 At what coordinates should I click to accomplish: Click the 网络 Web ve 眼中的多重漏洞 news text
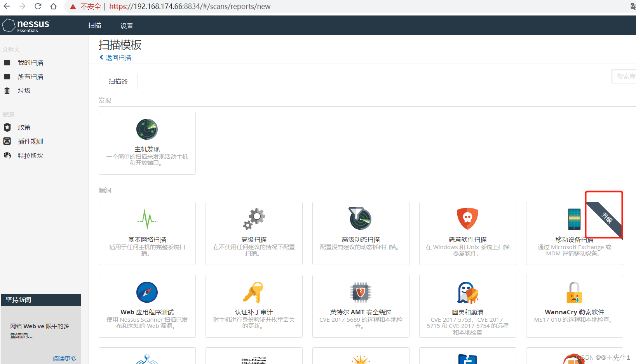(40, 331)
